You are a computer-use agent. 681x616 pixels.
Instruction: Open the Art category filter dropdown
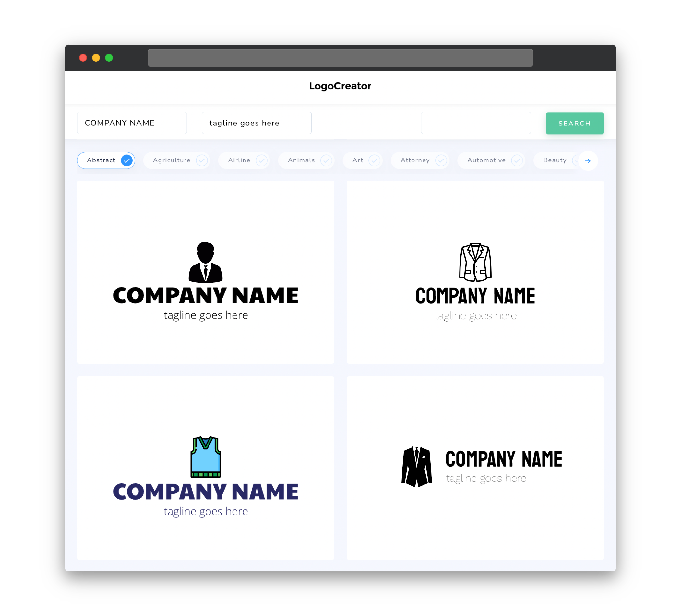364,160
